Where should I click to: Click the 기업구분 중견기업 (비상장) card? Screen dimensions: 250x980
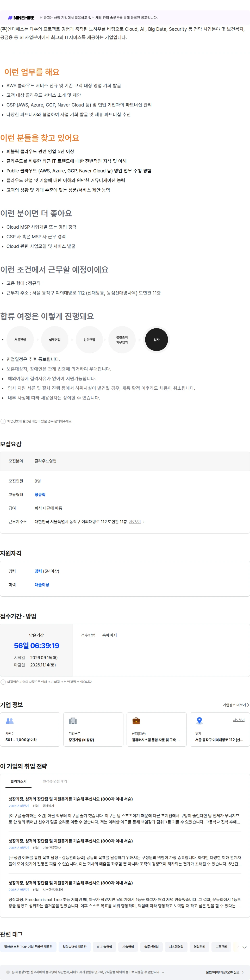pos(93,729)
